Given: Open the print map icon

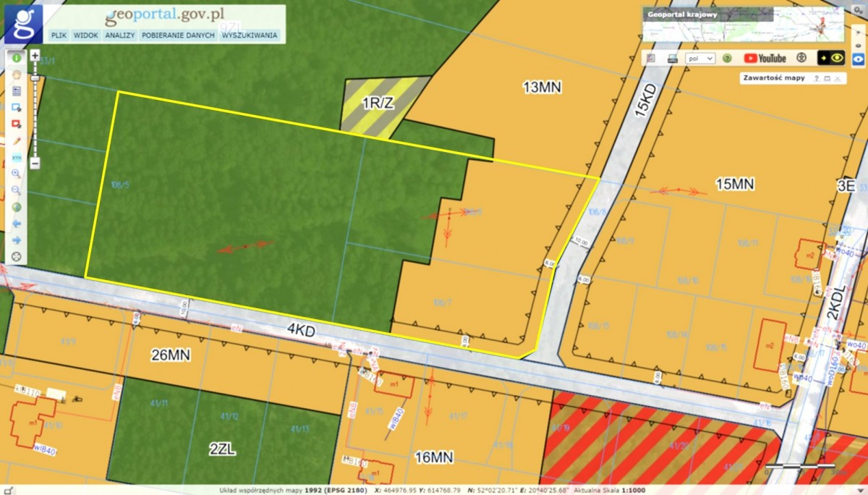Looking at the screenshot, I should pos(672,58).
